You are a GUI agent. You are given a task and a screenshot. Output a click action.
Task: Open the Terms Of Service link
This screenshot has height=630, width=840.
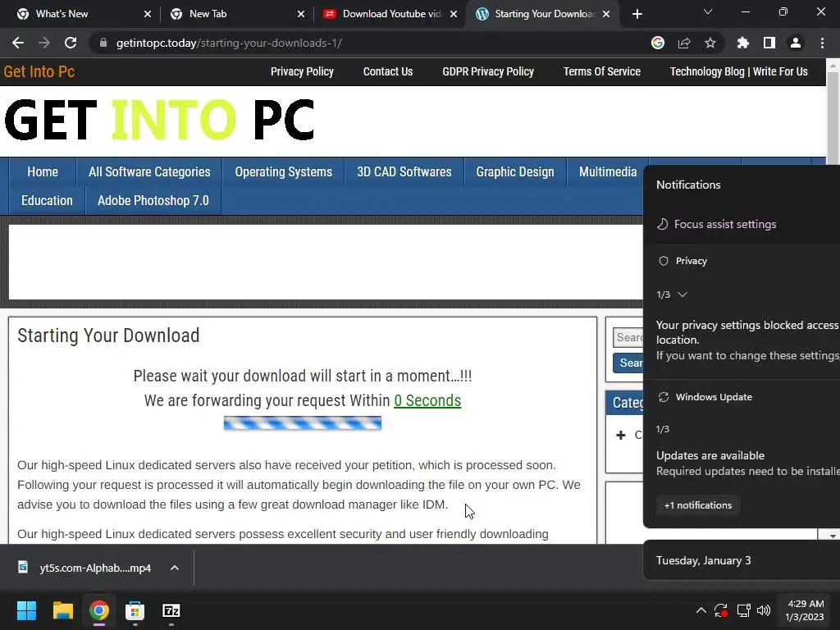[601, 72]
